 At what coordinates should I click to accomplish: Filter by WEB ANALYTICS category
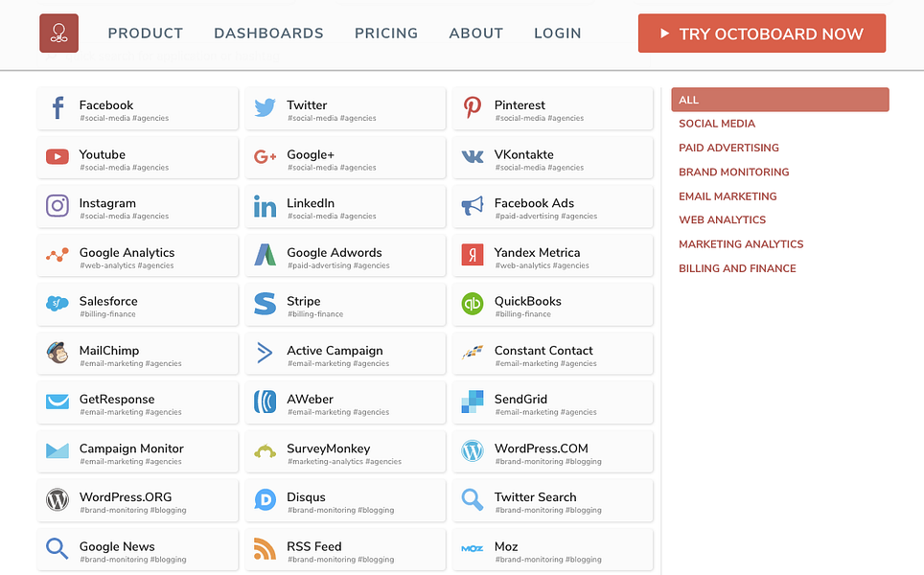pyautogui.click(x=723, y=219)
